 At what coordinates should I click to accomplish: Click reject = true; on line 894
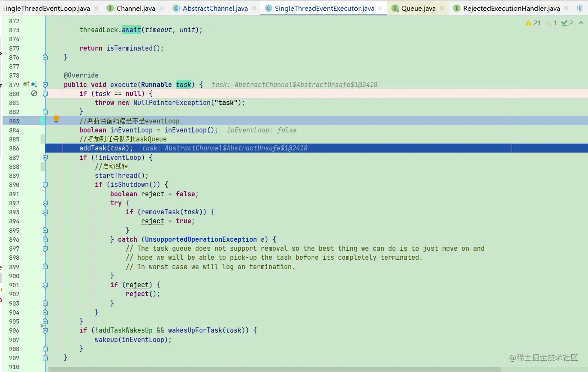[168, 221]
